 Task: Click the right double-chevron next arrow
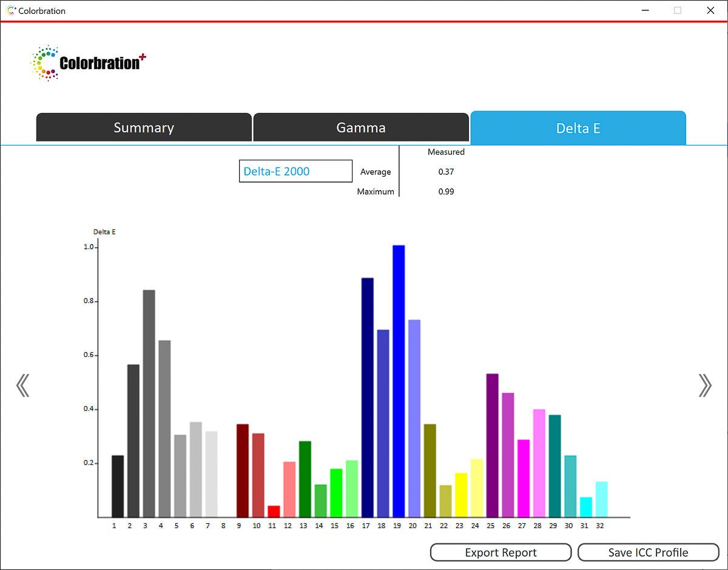[704, 385]
